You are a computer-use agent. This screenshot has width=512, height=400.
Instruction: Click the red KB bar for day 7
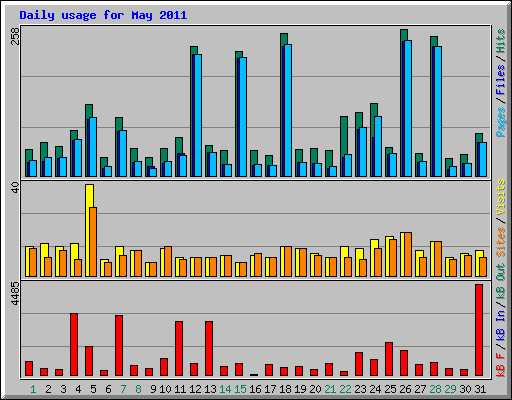click(x=119, y=346)
